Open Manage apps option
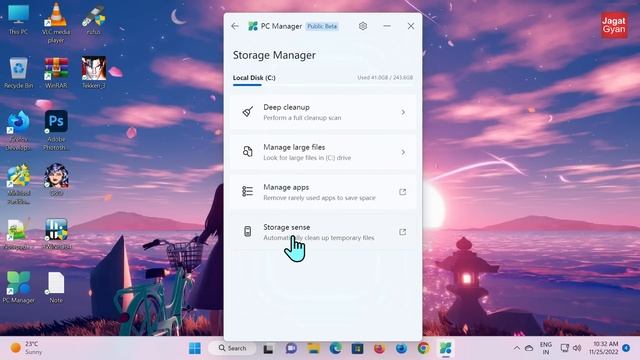This screenshot has width=640, height=360. 323,192
